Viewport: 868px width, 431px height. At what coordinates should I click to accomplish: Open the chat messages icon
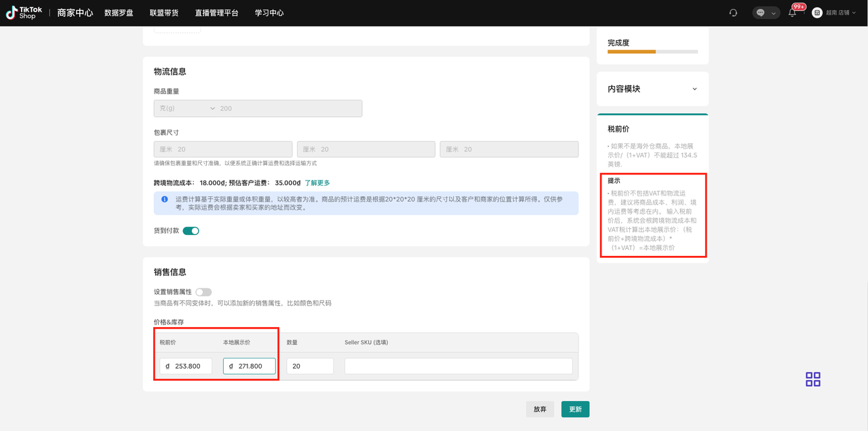pyautogui.click(x=760, y=13)
